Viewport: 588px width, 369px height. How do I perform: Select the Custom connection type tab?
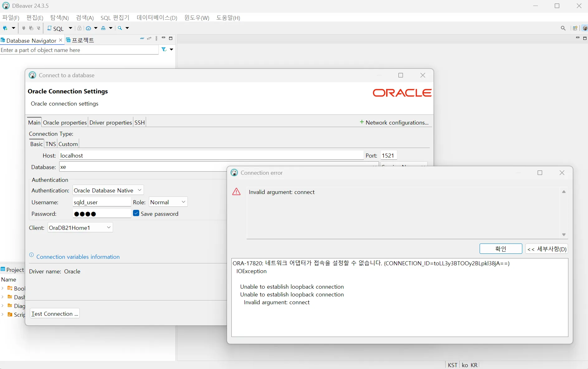[68, 144]
